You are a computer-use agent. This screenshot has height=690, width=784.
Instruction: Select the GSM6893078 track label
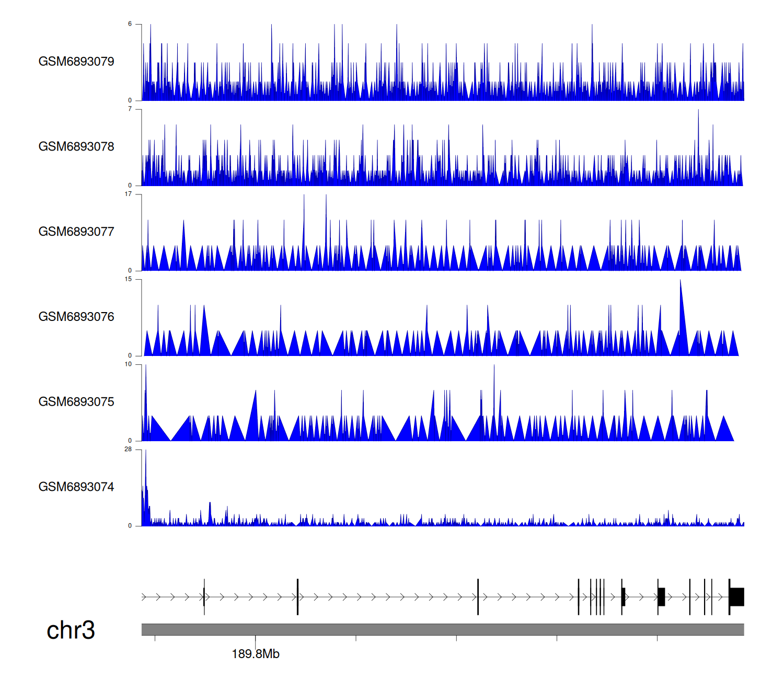pos(76,147)
